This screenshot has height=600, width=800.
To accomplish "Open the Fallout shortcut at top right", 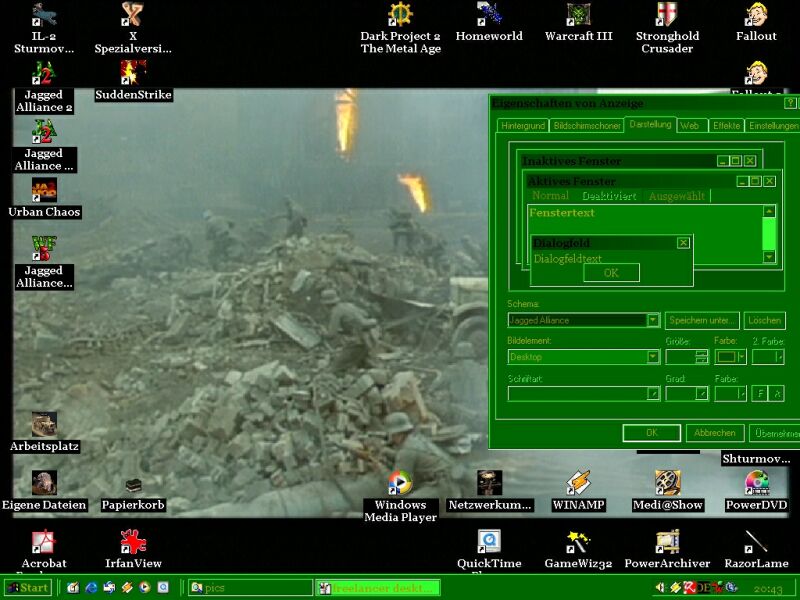I will 756,15.
